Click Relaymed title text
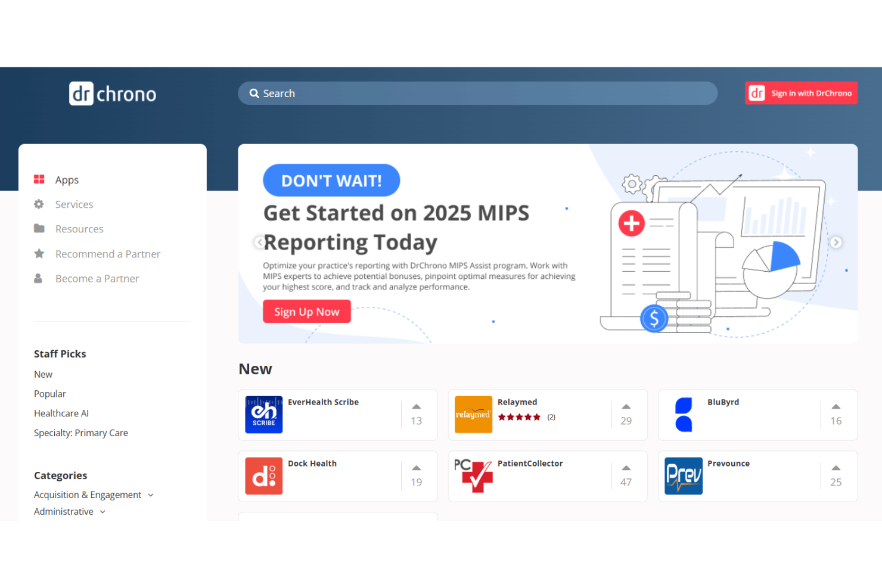Viewport: 882px width, 588px height. (x=517, y=402)
